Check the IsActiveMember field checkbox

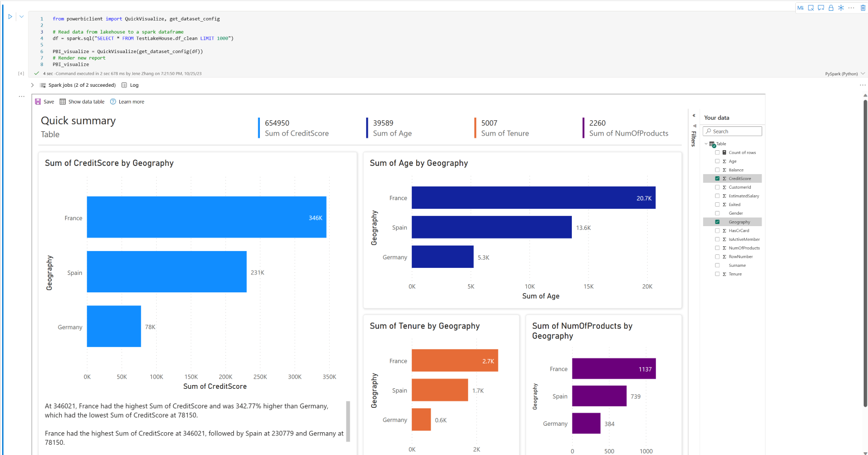point(717,239)
